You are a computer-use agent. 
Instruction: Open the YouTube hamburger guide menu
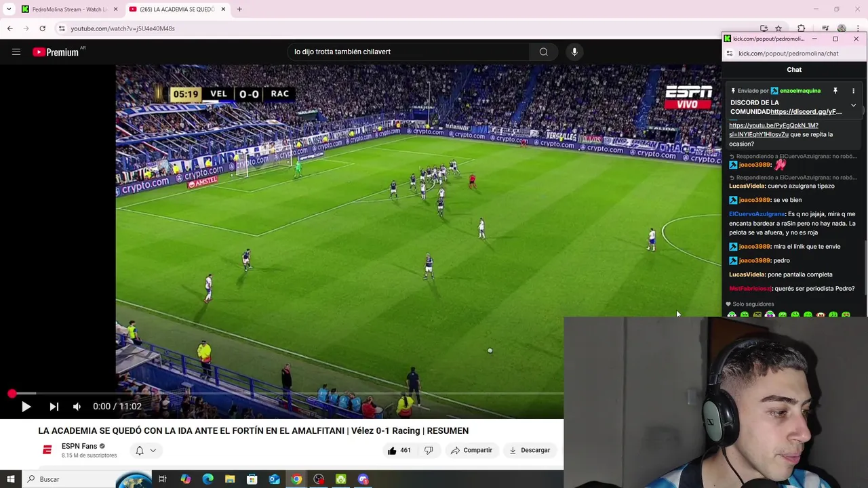(x=16, y=52)
